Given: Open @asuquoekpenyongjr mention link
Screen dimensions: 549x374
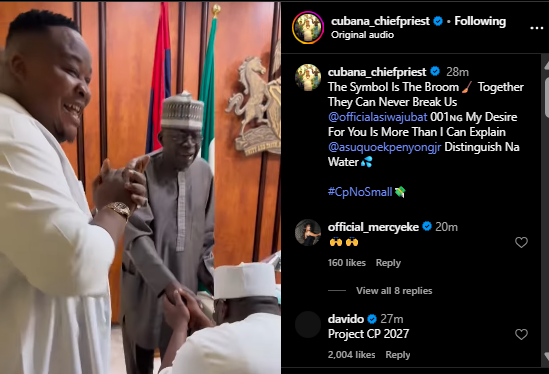Looking at the screenshot, I should (384, 147).
